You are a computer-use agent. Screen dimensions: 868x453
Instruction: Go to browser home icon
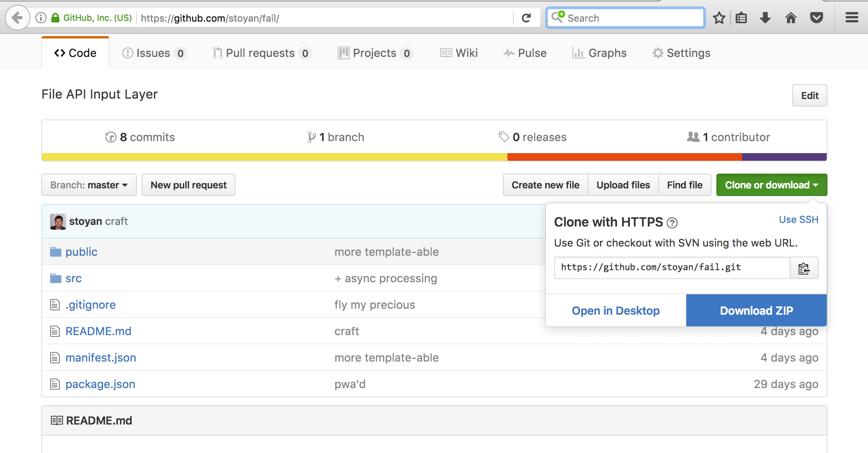791,18
